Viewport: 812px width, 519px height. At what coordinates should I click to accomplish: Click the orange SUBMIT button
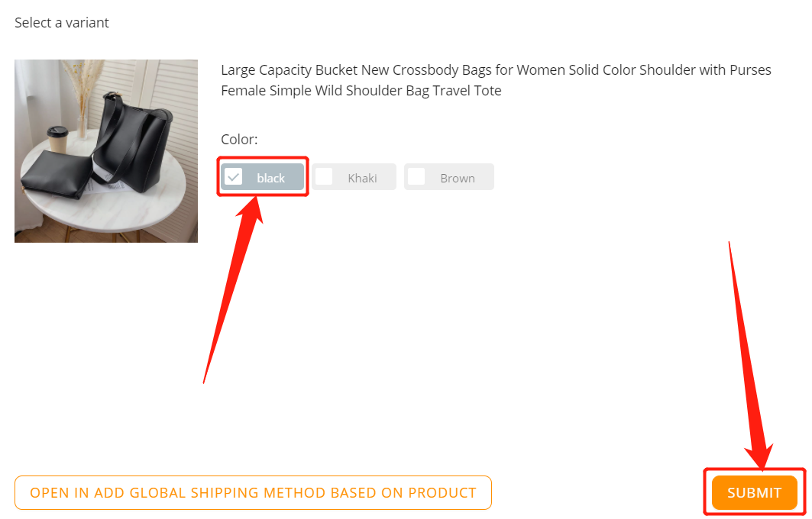[755, 492]
